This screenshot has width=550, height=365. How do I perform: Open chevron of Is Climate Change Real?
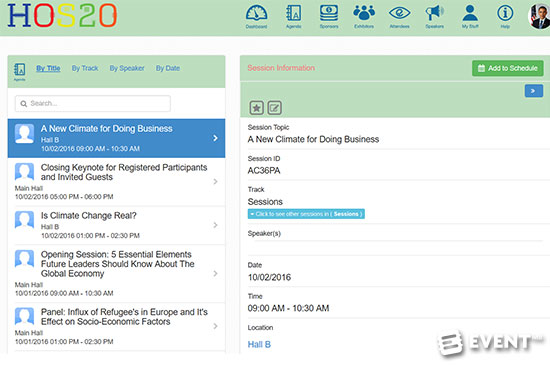(215, 225)
